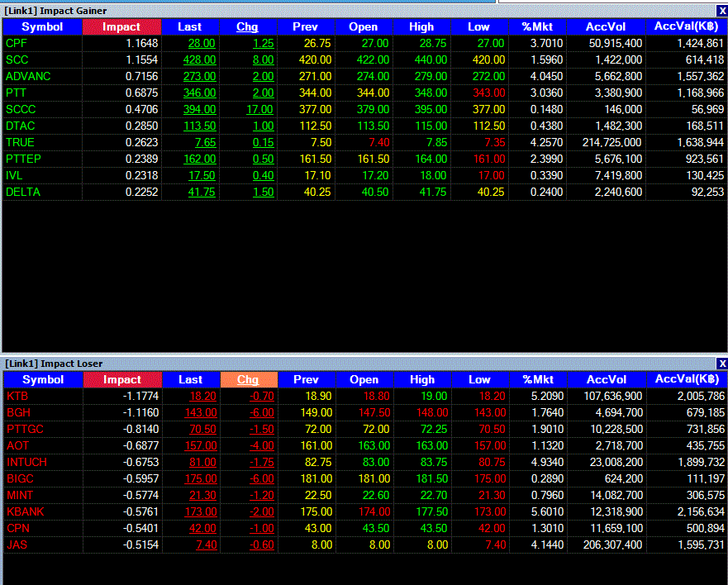Click CPF impact value 1.1648

[142, 44]
